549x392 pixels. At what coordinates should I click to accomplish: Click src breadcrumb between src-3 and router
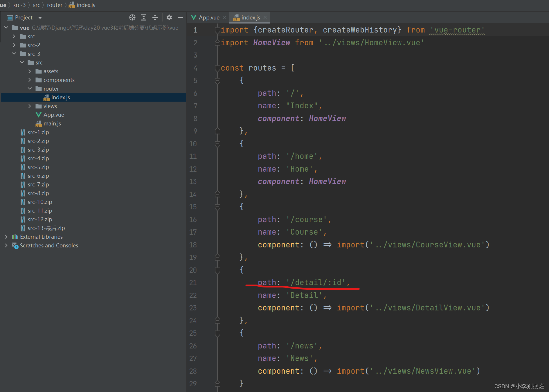pos(37,5)
